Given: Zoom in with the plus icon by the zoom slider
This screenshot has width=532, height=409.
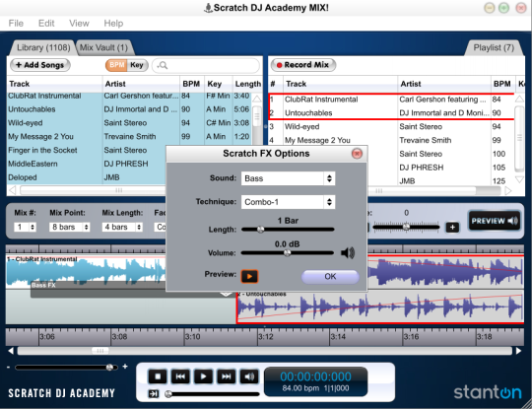Looking at the screenshot, I should (x=125, y=367).
